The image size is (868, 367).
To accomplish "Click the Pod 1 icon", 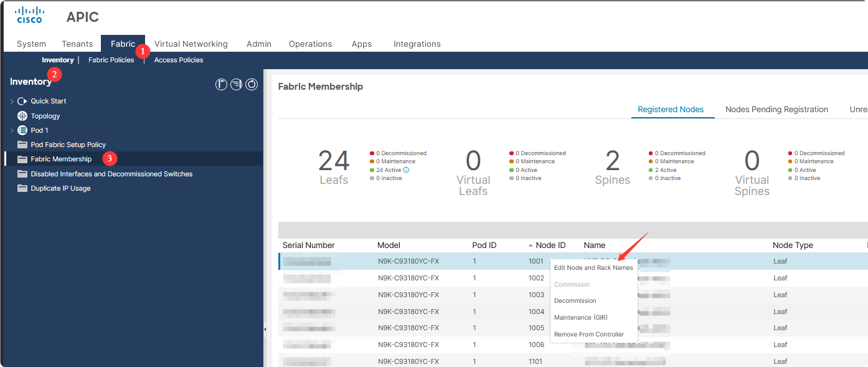I will (22, 130).
